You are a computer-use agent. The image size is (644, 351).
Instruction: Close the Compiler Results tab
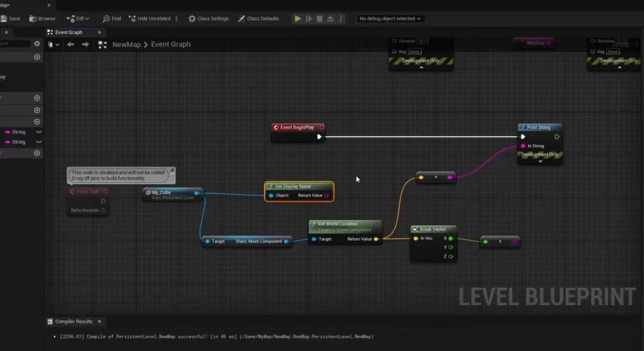100,321
